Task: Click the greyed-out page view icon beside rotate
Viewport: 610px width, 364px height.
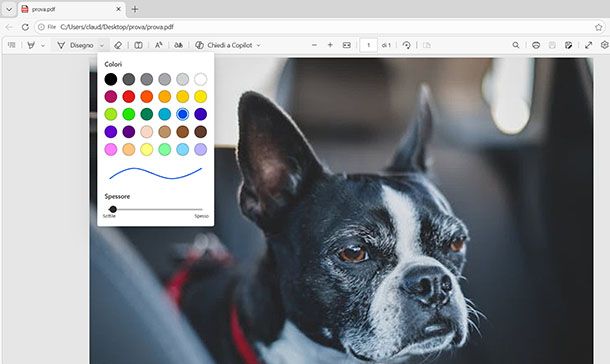Action: click(427, 45)
